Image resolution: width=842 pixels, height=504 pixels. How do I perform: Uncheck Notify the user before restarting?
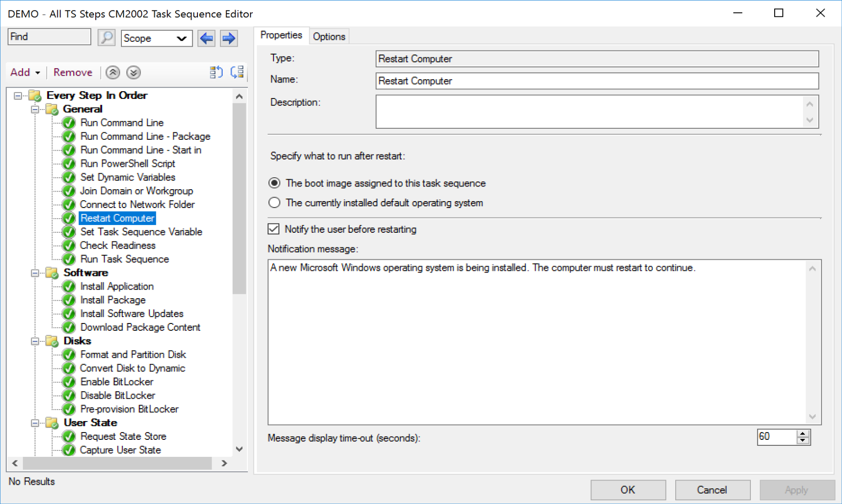pos(274,229)
